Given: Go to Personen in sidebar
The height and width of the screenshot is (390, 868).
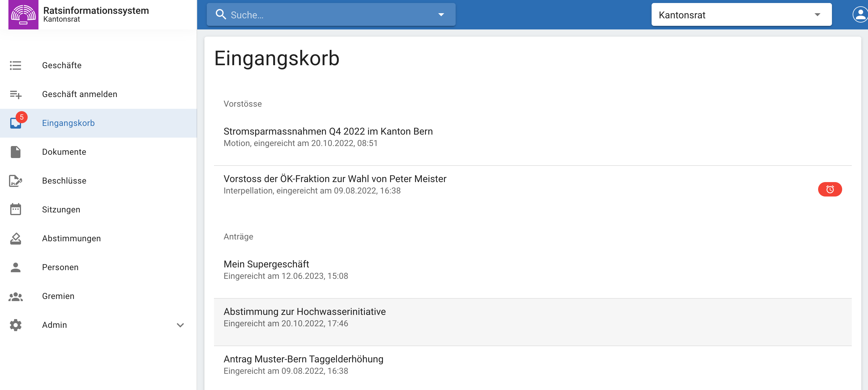Looking at the screenshot, I should click(x=60, y=267).
